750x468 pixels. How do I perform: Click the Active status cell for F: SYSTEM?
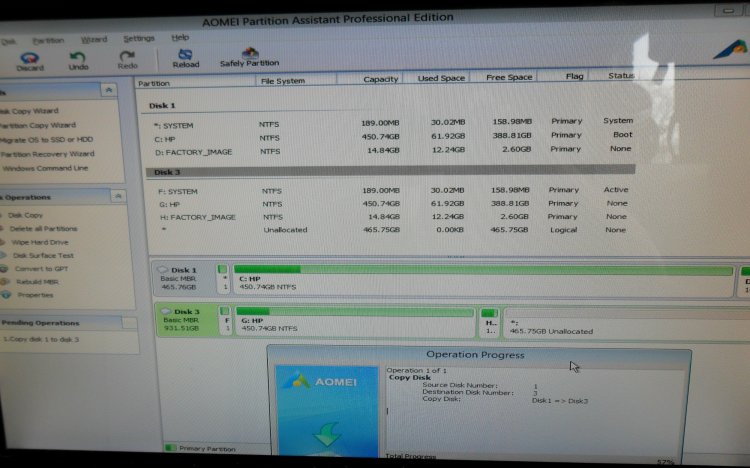(x=616, y=189)
